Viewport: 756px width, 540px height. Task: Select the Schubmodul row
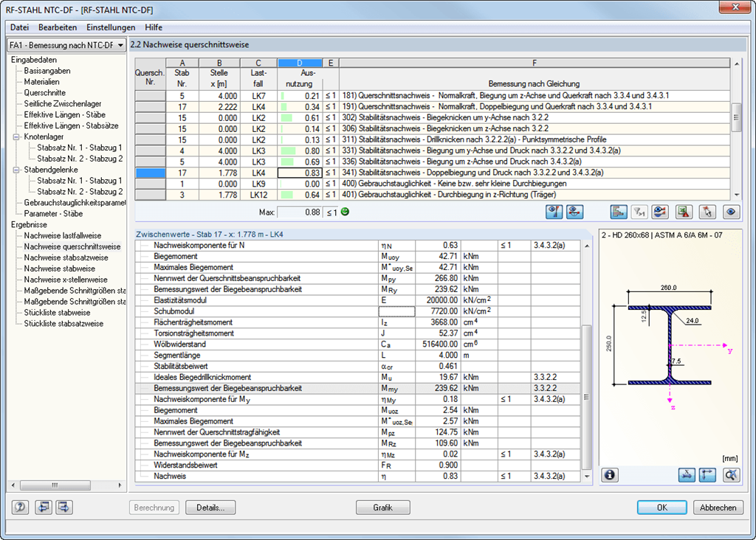click(x=357, y=311)
